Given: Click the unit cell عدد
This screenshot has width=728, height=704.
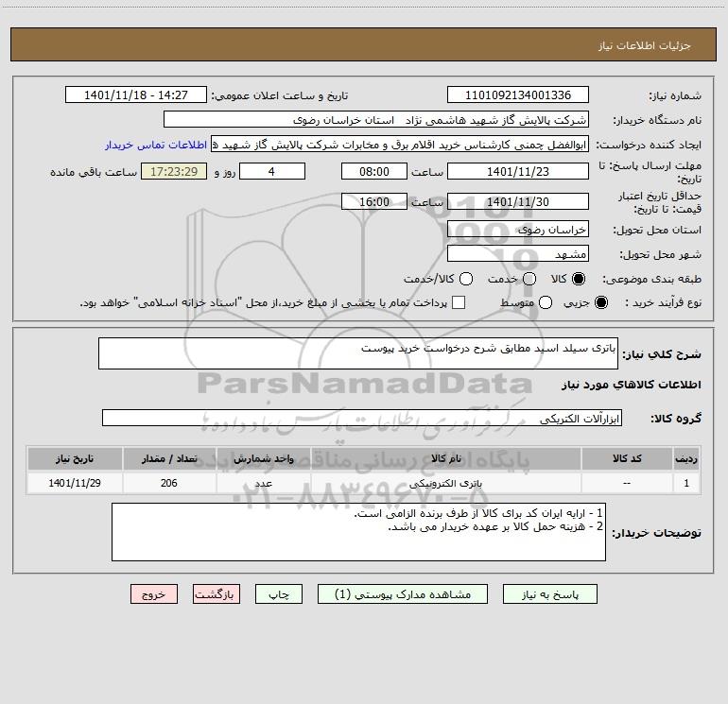Looking at the screenshot, I should (263, 483).
